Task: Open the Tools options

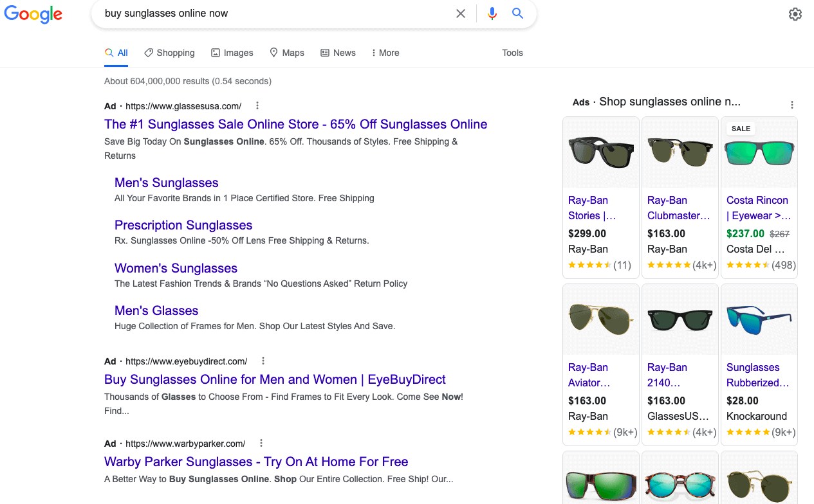Action: point(512,53)
